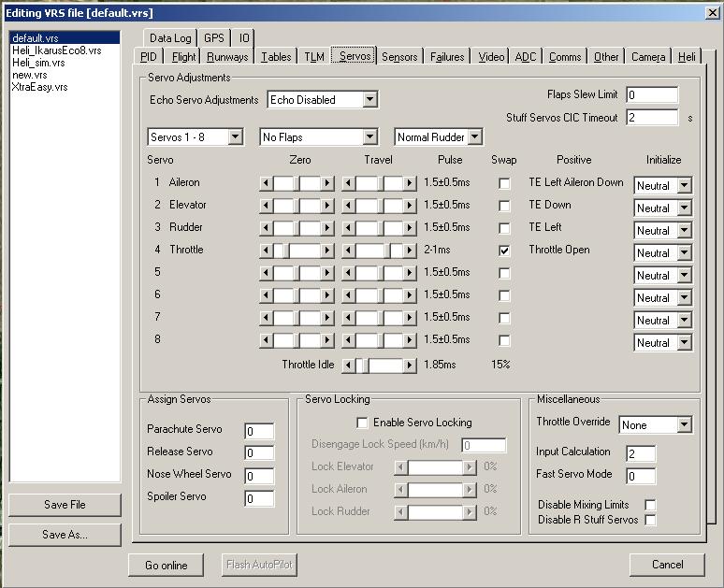
Task: Open the Throttle Override dropdown
Action: [x=685, y=425]
